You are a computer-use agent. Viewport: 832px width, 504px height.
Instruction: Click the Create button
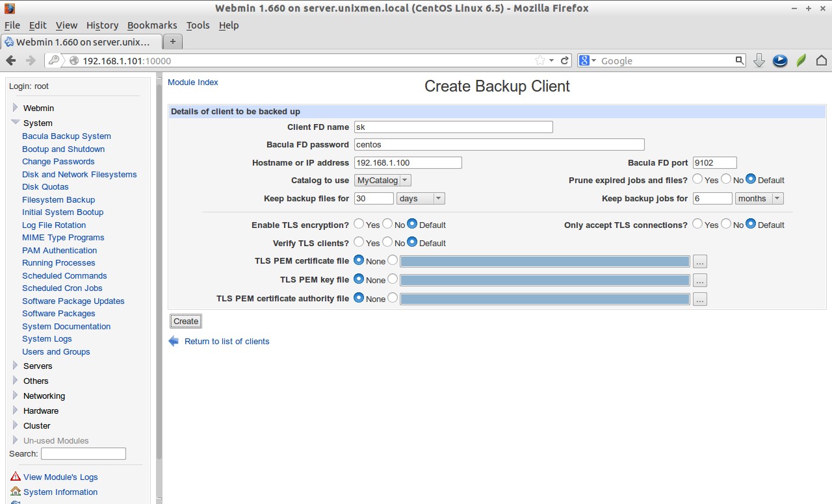pos(186,321)
